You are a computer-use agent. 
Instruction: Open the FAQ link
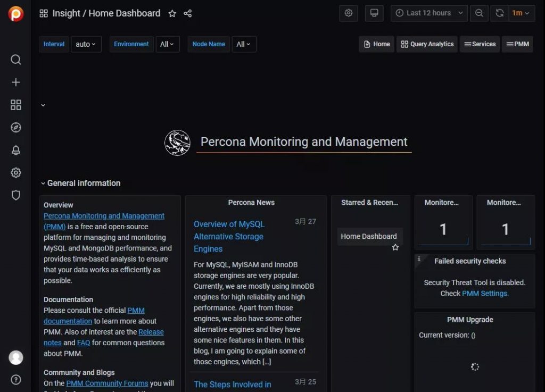84,343
